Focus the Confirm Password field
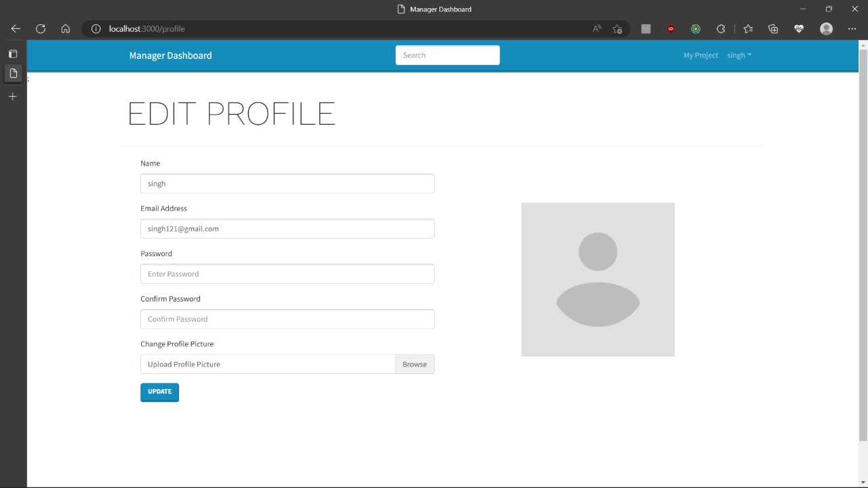Screen dimensions: 868x488 pyautogui.click(x=288, y=319)
